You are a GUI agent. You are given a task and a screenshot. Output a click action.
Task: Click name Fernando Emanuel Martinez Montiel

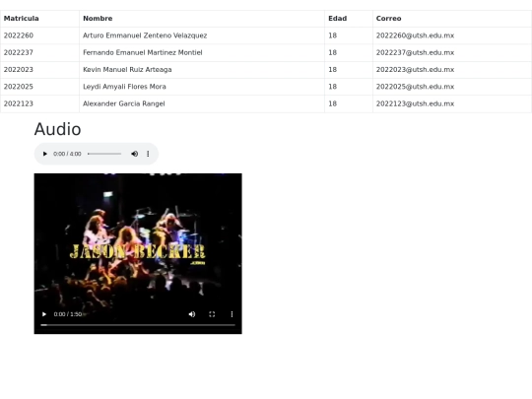click(143, 52)
